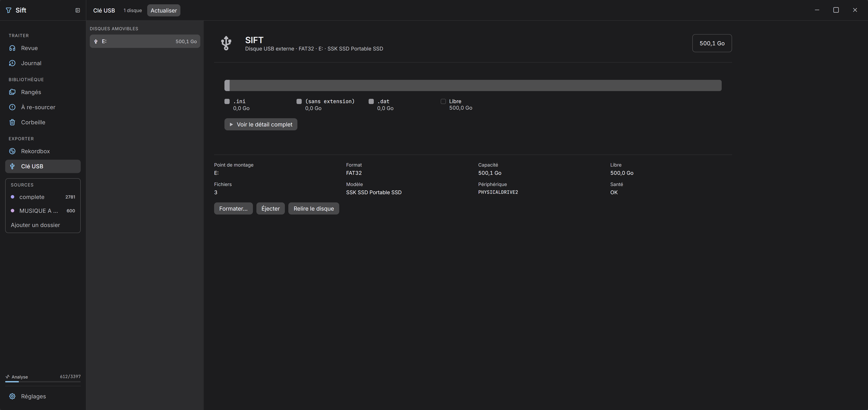
Task: Click Relire le disque button
Action: click(x=314, y=208)
